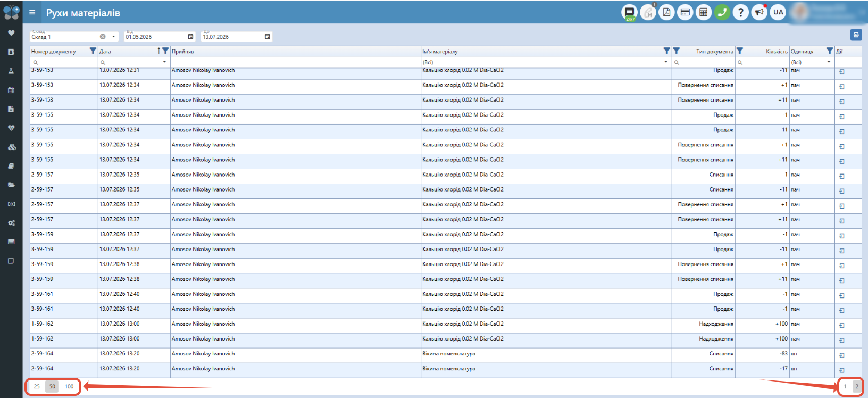Open the До date calendar picker
This screenshot has width=868, height=398.
point(268,37)
